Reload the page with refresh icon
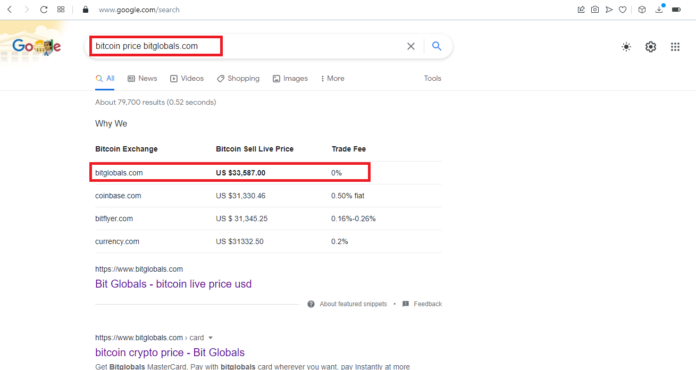 [44, 9]
